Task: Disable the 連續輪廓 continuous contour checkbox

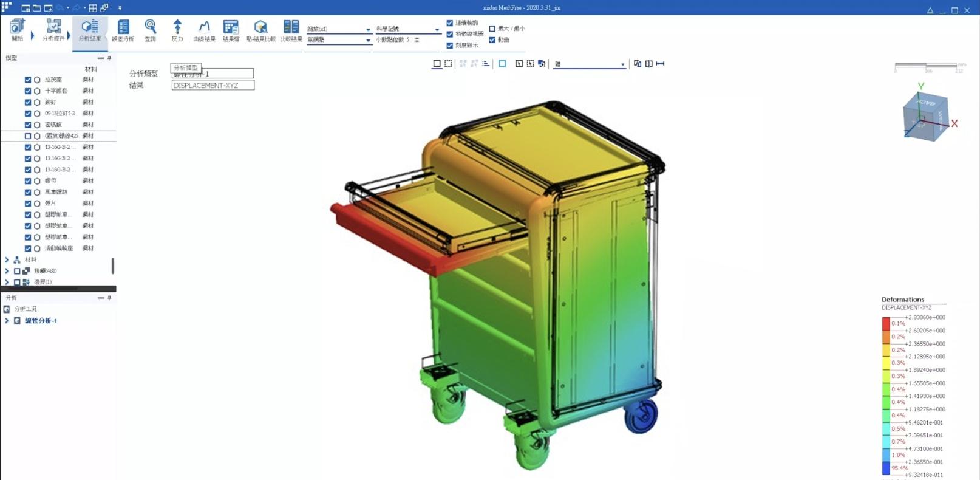Action: coord(450,23)
